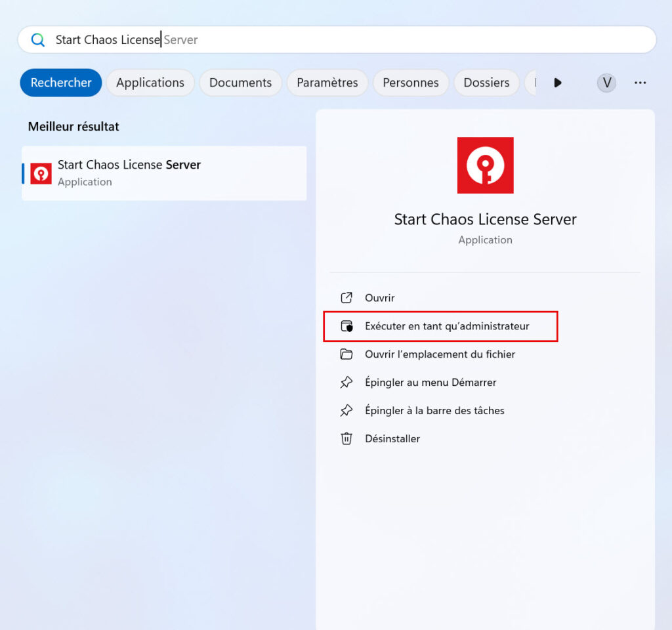Open the three-dots more options menu
672x630 pixels.
[640, 83]
